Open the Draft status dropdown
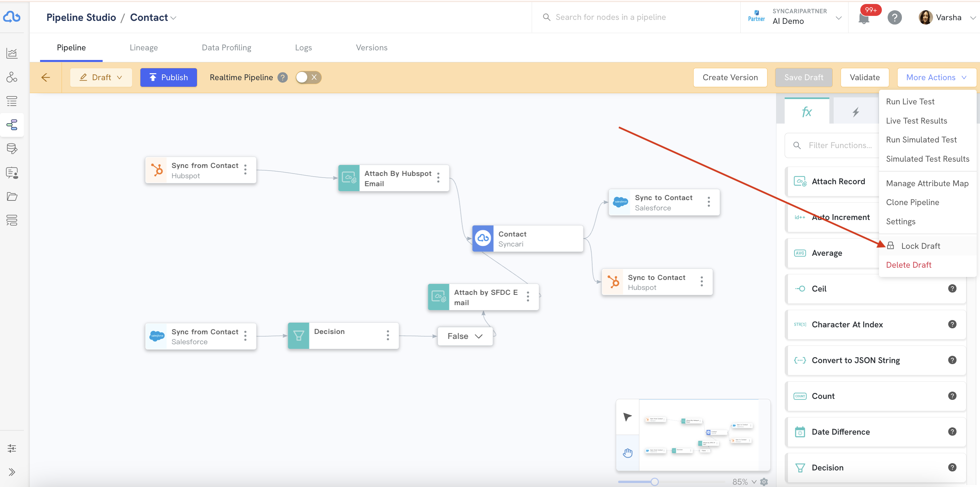The image size is (980, 487). tap(101, 77)
